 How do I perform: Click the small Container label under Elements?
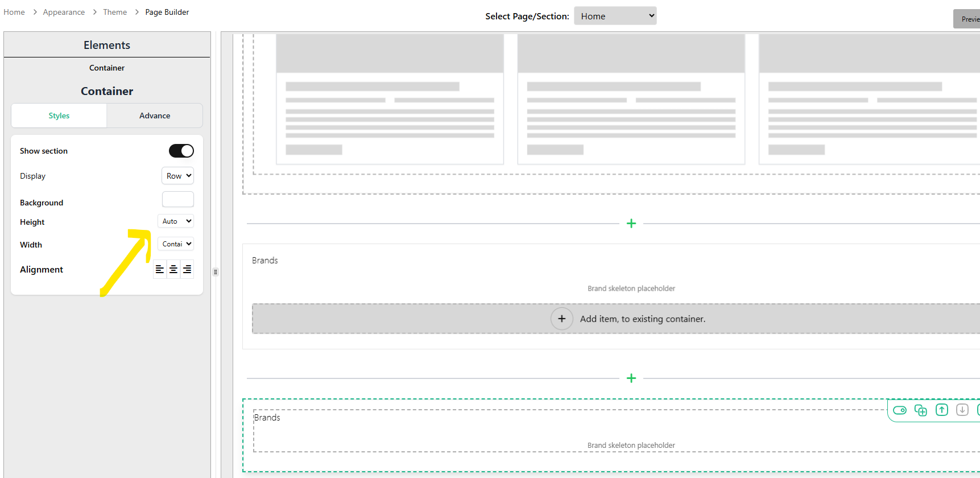(107, 68)
